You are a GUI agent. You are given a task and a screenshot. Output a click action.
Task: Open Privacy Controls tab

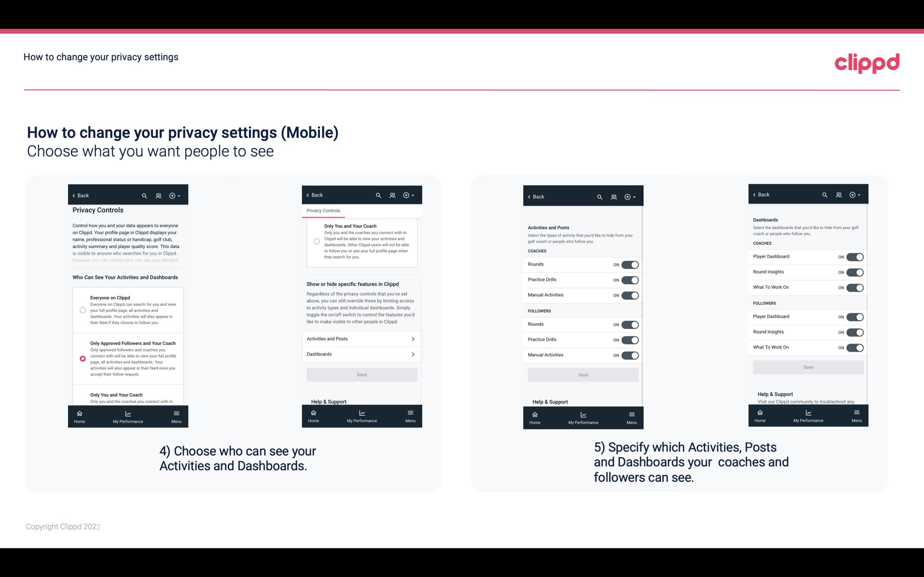(323, 211)
